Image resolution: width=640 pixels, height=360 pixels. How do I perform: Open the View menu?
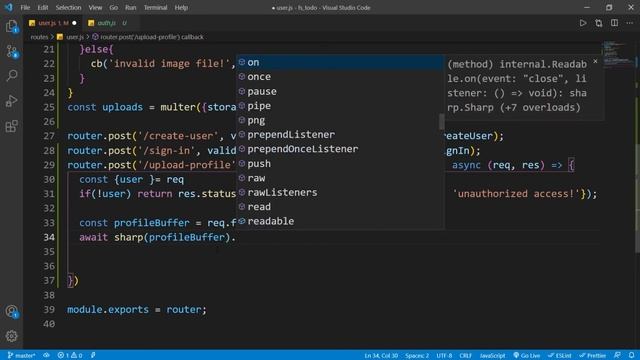[x=95, y=7]
